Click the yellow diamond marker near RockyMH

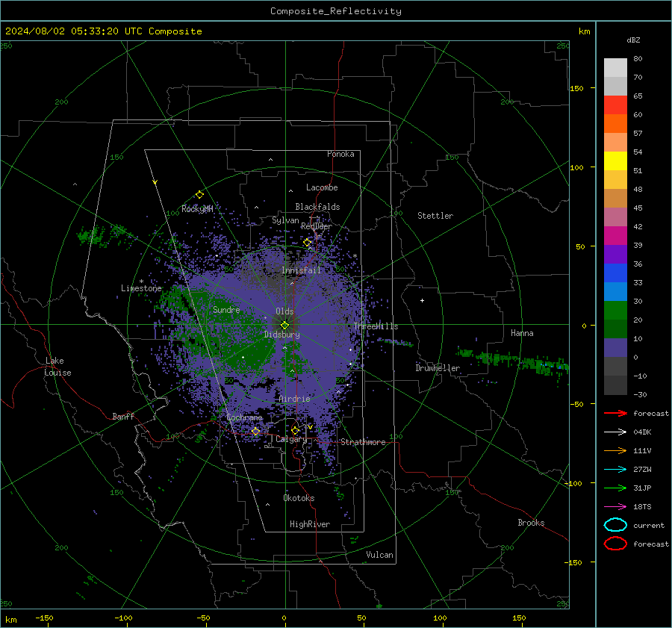tap(199, 195)
